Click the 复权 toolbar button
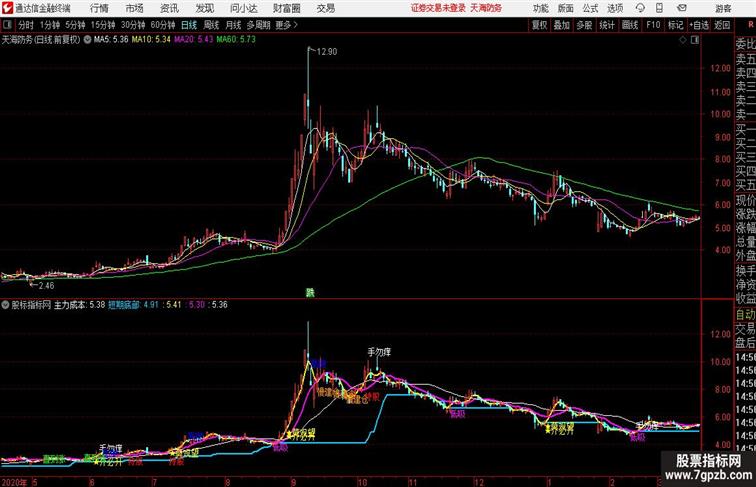The image size is (756, 487). tap(540, 25)
